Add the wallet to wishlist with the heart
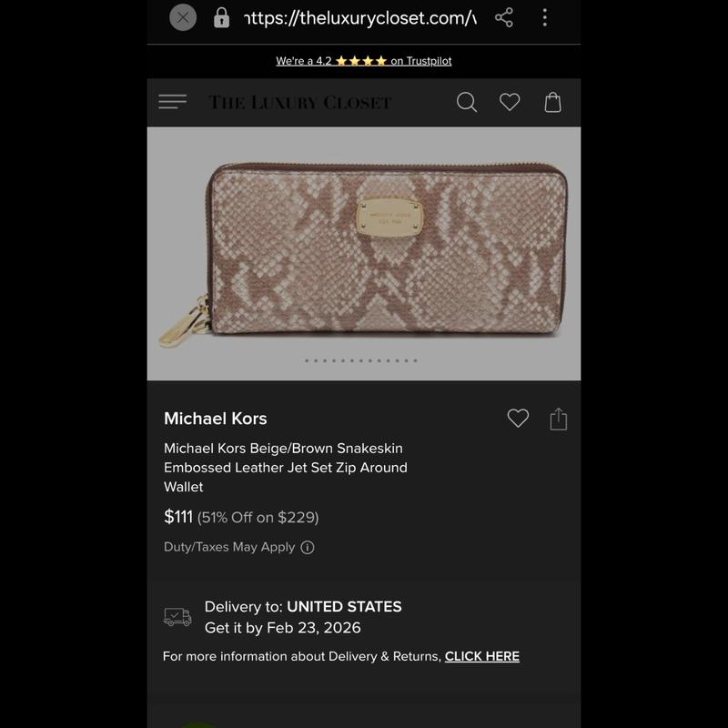 pyautogui.click(x=518, y=419)
